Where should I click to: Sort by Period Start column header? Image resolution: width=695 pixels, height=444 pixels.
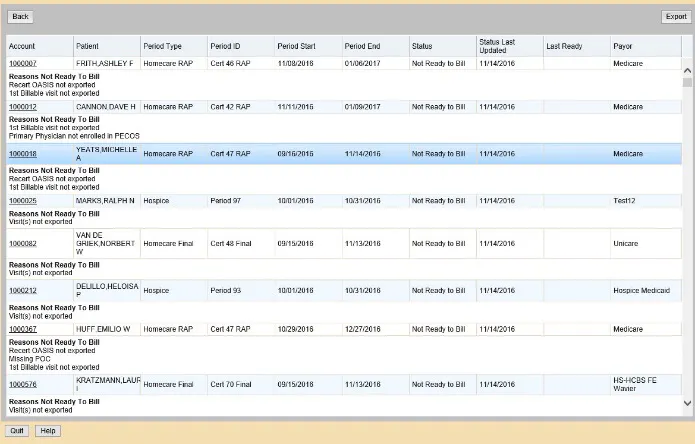click(x=308, y=46)
